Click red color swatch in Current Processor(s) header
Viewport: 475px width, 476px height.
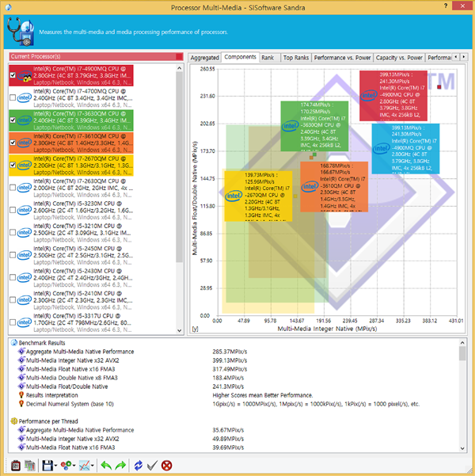click(180, 56)
